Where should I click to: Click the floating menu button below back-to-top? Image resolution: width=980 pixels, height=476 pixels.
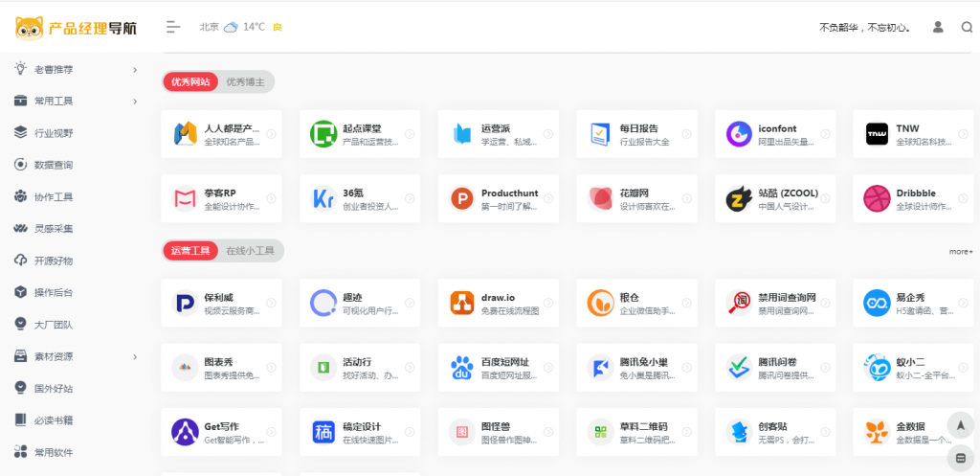(x=961, y=458)
